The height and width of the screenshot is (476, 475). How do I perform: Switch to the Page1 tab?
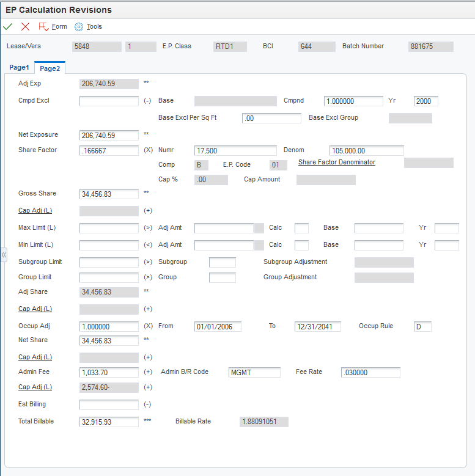(19, 67)
